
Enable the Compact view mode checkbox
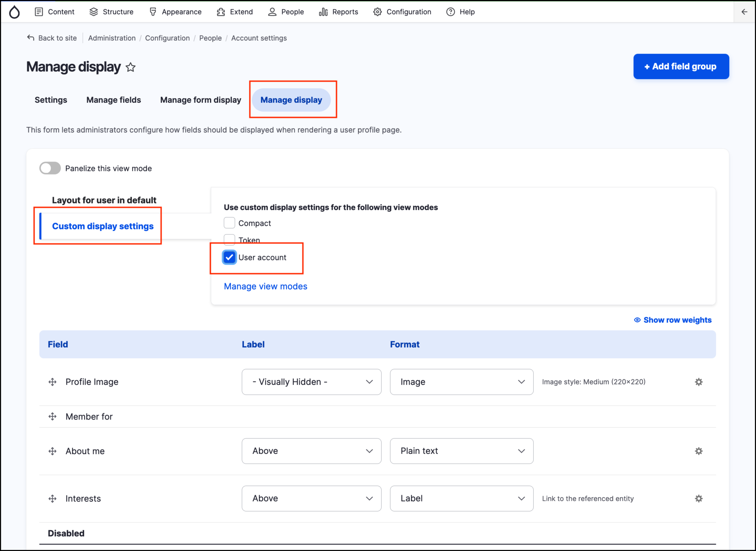point(229,223)
